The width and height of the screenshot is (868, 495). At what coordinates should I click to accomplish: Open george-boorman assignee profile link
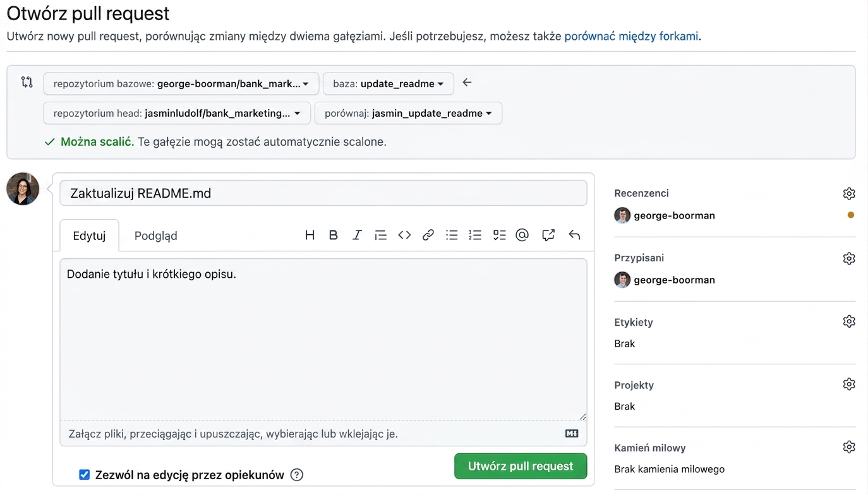point(674,280)
